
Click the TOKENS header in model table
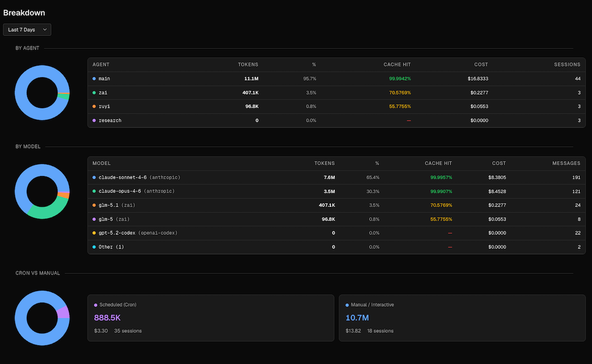[325, 163]
